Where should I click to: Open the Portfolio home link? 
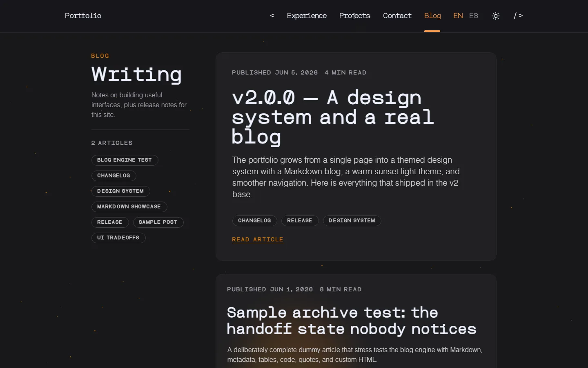(x=83, y=16)
